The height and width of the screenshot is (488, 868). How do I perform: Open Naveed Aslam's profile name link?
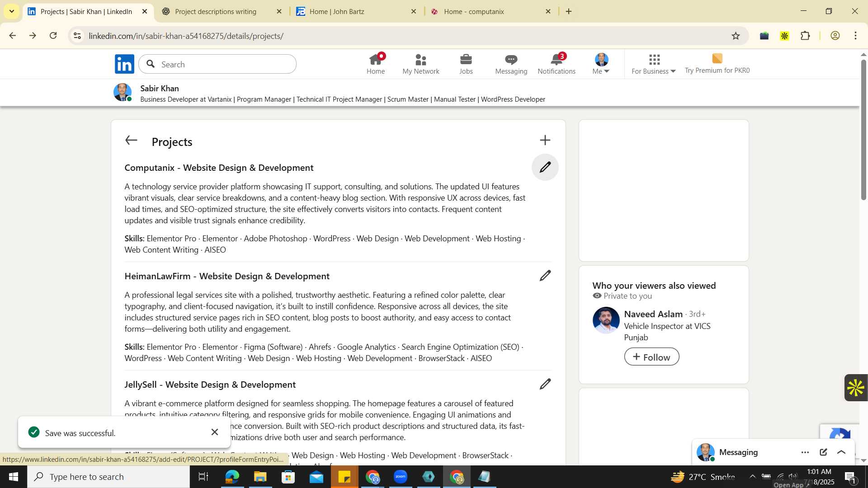coord(653,314)
